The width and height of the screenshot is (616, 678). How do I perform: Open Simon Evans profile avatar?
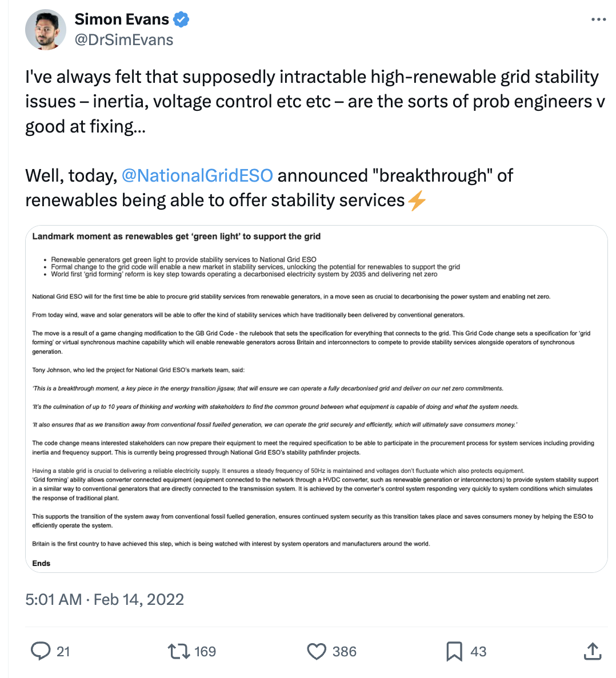pyautogui.click(x=46, y=30)
